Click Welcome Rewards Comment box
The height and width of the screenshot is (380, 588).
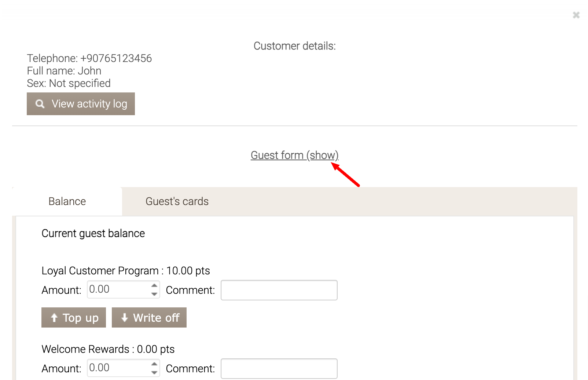click(x=279, y=369)
